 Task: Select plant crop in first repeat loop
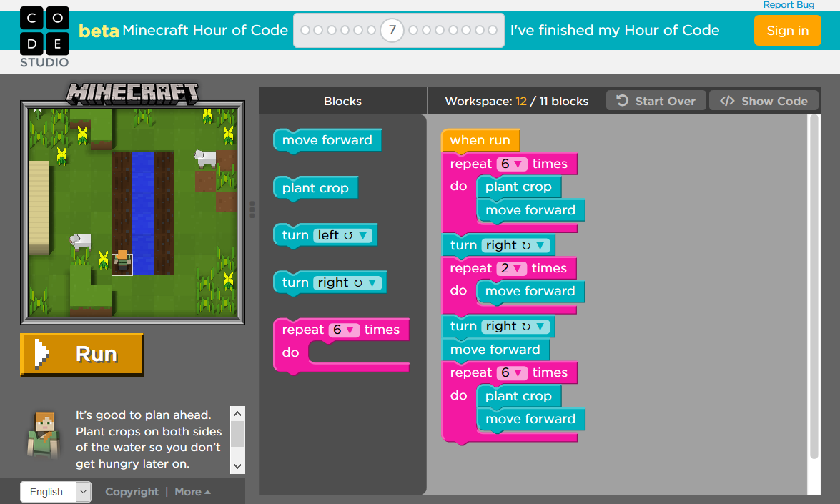coord(518,187)
